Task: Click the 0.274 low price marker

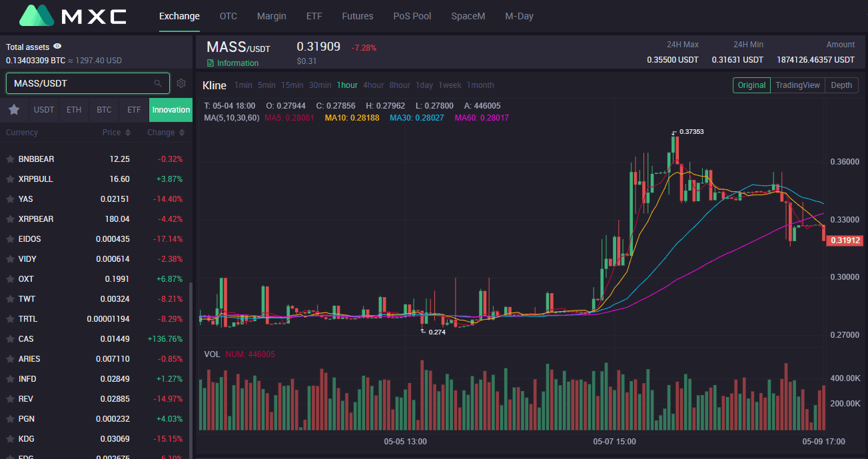Action: 437,332
